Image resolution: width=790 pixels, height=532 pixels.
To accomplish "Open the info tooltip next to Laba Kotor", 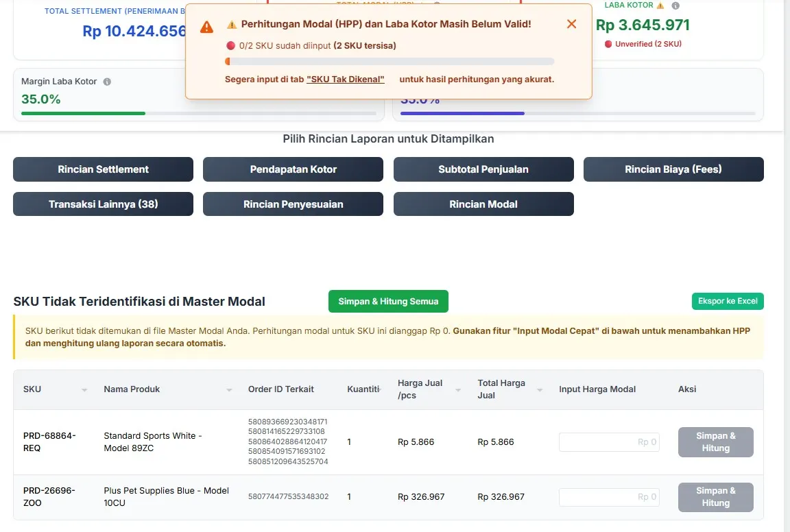I will 676,6.
